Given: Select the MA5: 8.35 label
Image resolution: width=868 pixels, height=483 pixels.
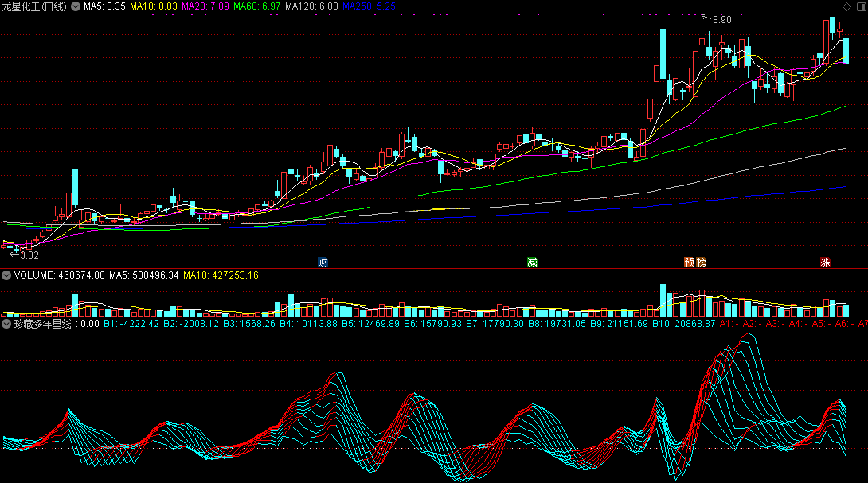Looking at the screenshot, I should 104,6.
